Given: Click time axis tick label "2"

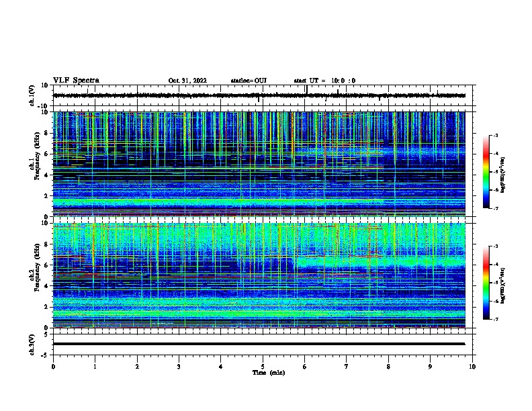Looking at the screenshot, I should point(137,367).
